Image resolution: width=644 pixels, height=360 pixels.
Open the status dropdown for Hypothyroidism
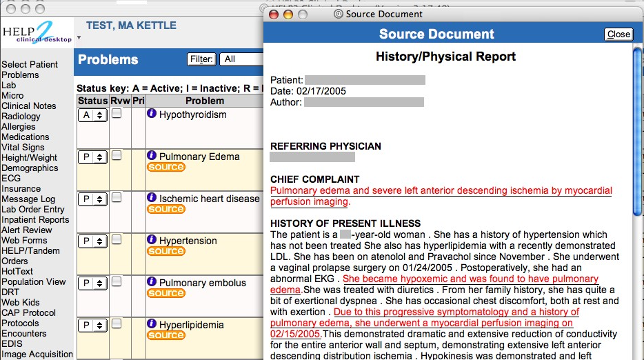[93, 115]
